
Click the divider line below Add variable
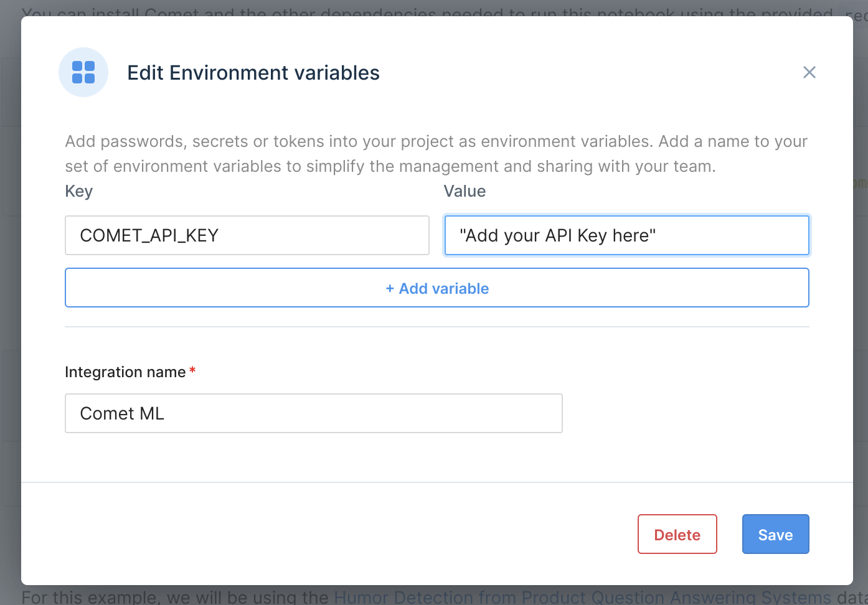(436, 327)
